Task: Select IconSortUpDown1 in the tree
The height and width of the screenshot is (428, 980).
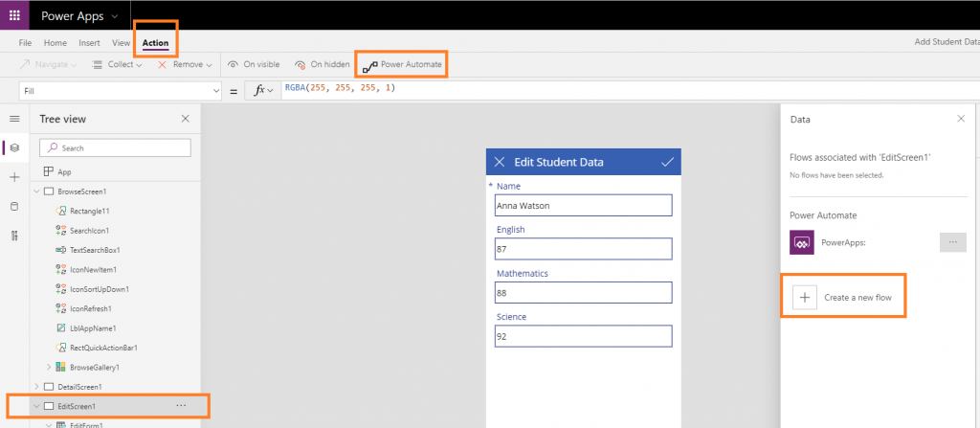Action: point(100,289)
